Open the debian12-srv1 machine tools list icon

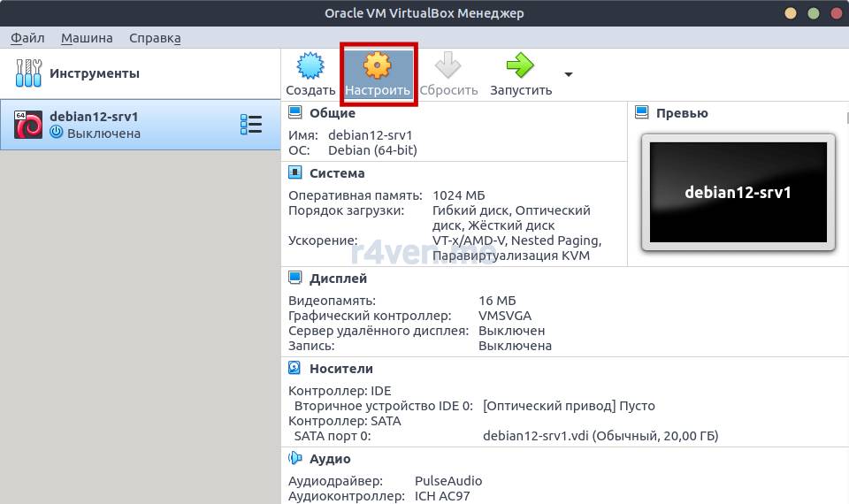[251, 125]
